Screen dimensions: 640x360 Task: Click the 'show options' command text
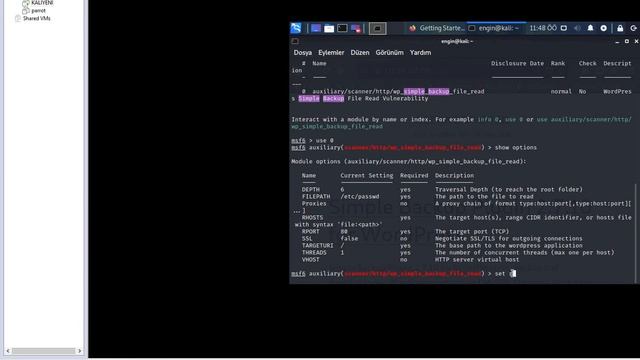516,147
